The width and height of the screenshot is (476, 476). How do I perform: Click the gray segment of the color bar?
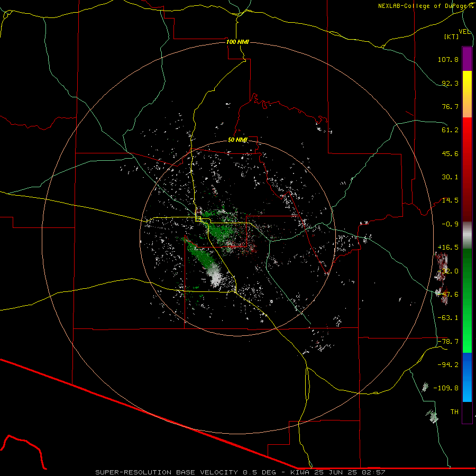467,235
